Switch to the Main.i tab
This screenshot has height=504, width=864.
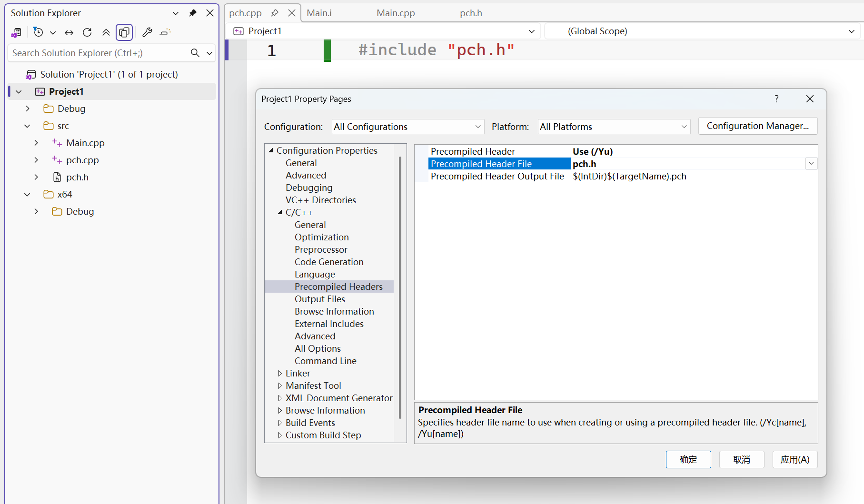coord(319,13)
